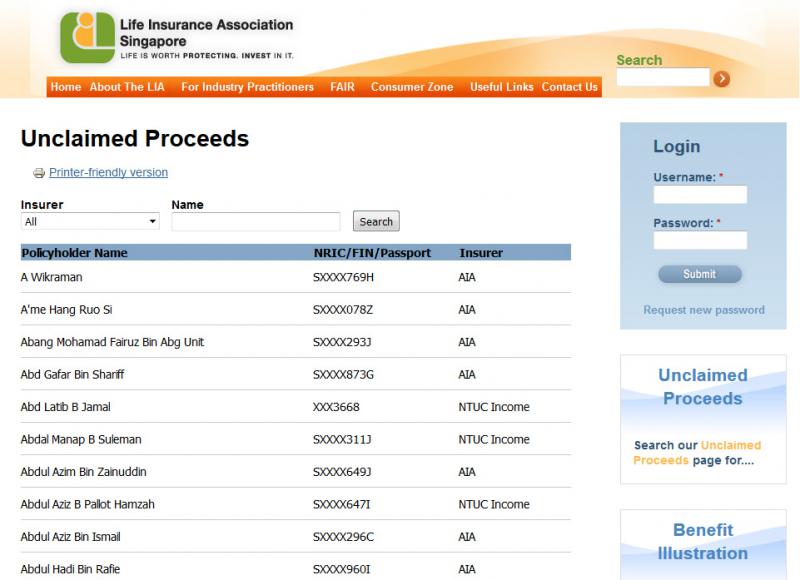Click the Name search input field
Screen dimensions: 800x580
click(256, 221)
